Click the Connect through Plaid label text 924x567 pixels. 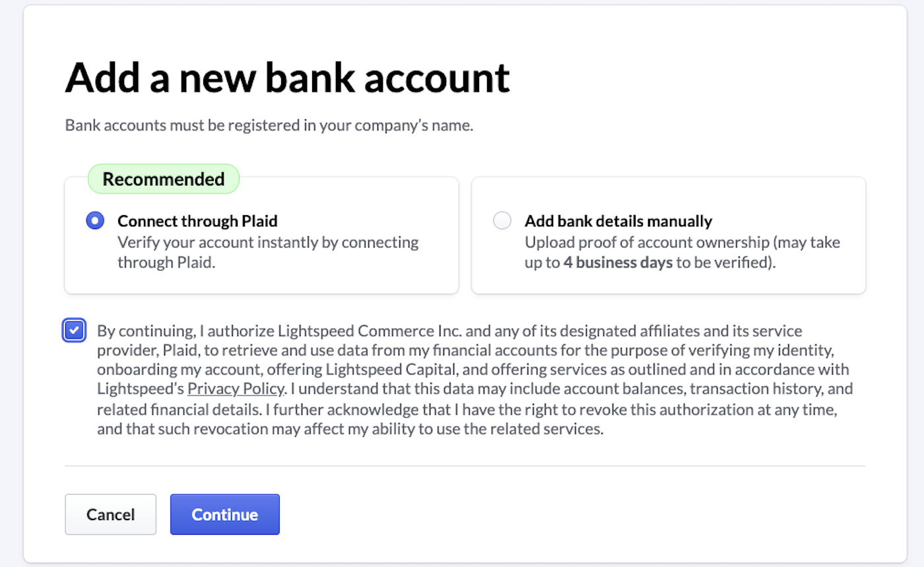197,220
